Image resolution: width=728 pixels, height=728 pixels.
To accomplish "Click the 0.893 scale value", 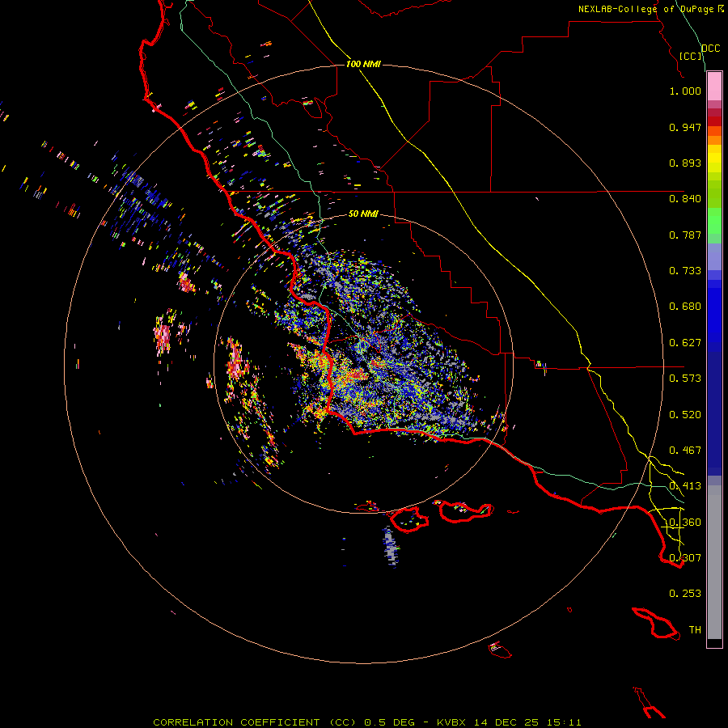I will [x=685, y=163].
